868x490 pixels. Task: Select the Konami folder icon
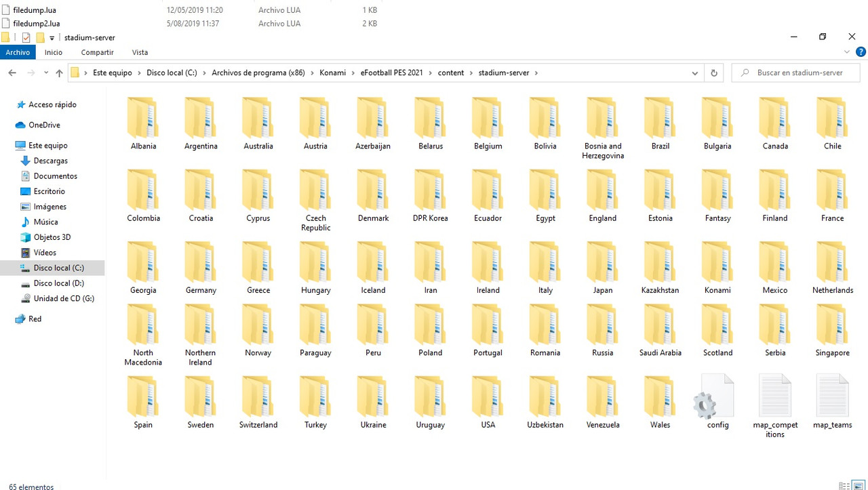pyautogui.click(x=717, y=262)
